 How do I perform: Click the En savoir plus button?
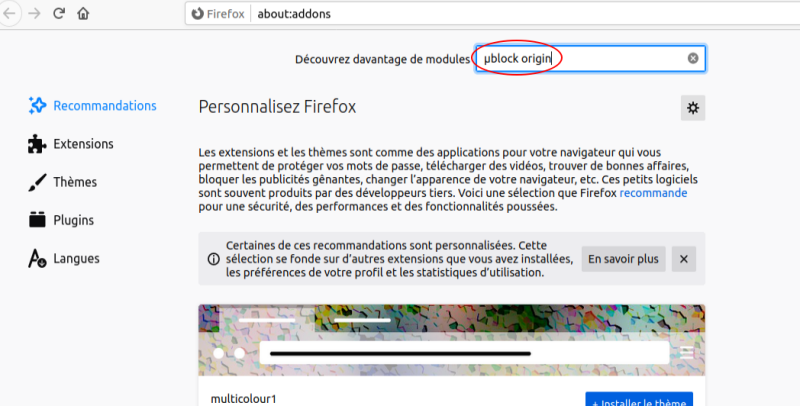pos(623,259)
